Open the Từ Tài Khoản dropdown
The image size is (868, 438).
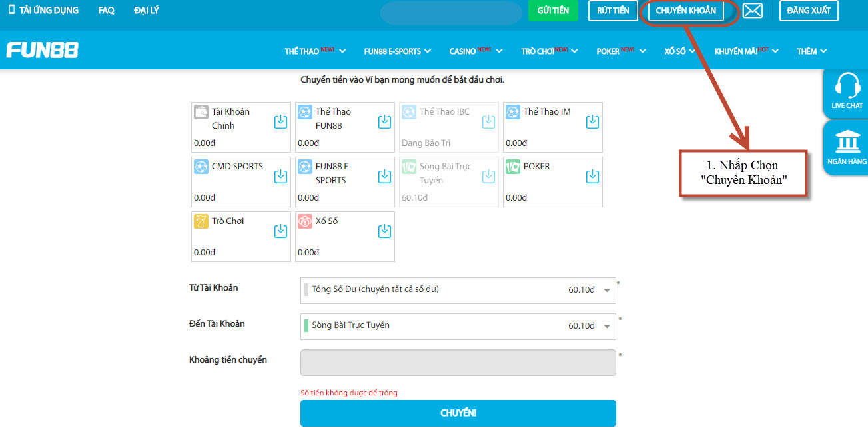pyautogui.click(x=458, y=290)
